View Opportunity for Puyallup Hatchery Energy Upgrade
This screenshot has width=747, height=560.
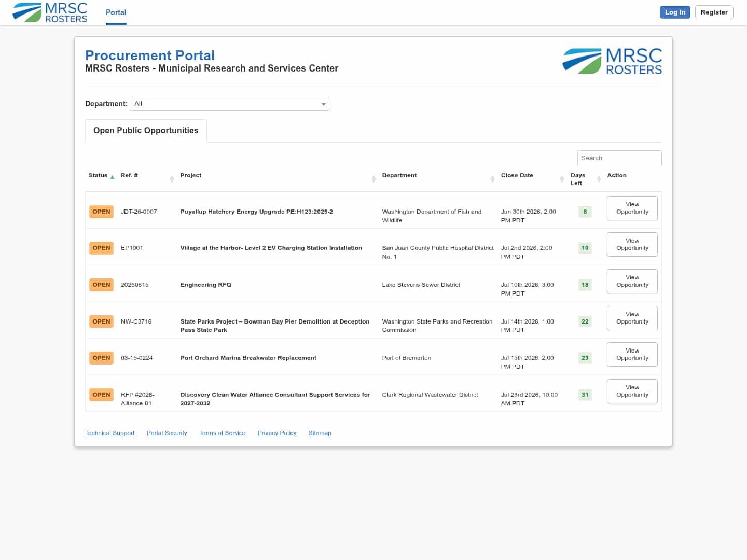tap(632, 208)
